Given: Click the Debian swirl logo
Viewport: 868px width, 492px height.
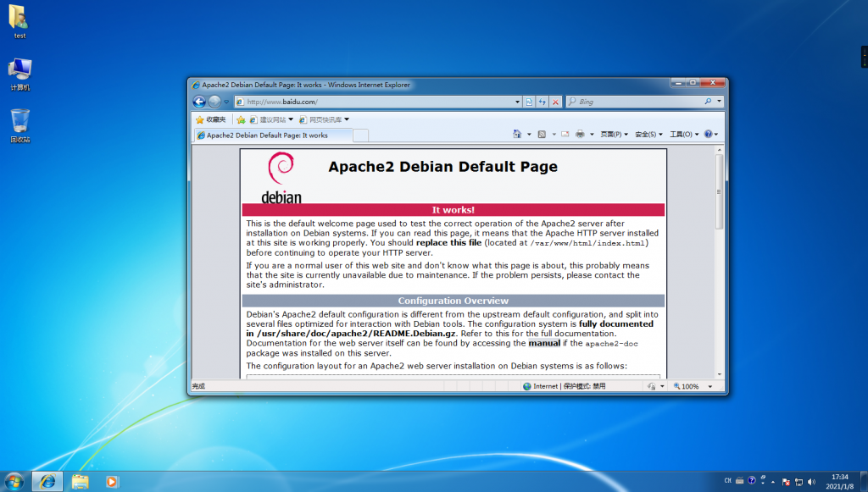Looking at the screenshot, I should coord(281,168).
